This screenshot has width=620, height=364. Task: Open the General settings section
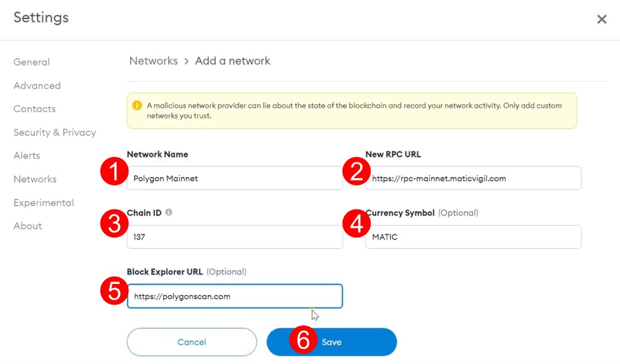tap(32, 62)
